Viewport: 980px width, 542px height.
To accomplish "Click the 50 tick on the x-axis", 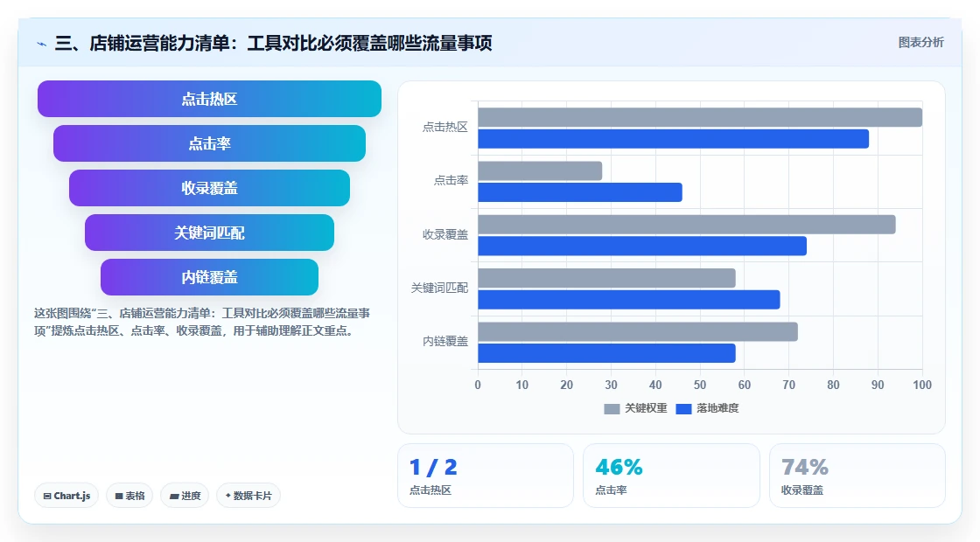I will (700, 386).
